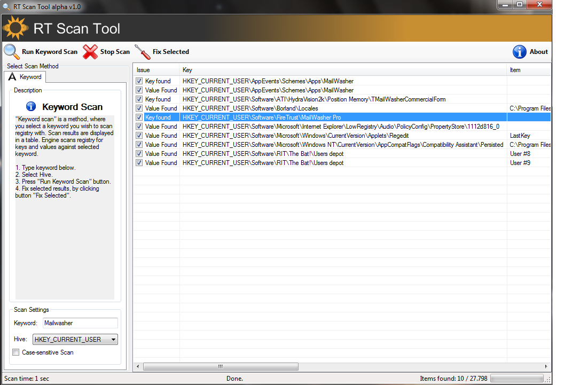The width and height of the screenshot is (588, 385).
Task: Select the Software\Borland\Locales key text
Action: [250, 108]
